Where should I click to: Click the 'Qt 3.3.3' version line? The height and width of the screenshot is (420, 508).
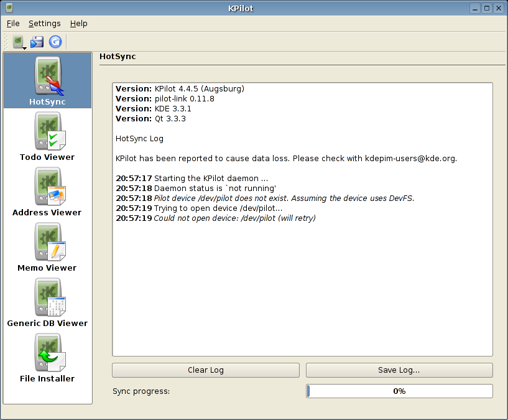point(150,119)
